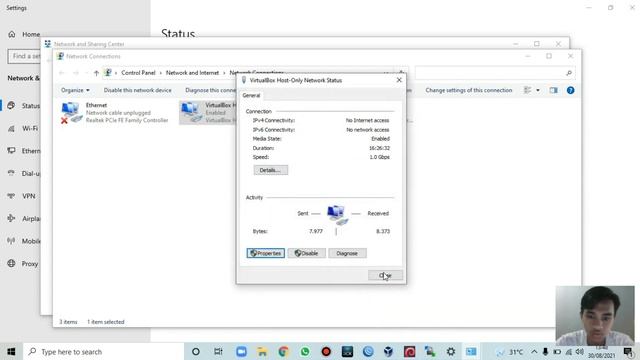The height and width of the screenshot is (360, 640).
Task: Open File Explorer from the taskbar
Action: coord(262,351)
